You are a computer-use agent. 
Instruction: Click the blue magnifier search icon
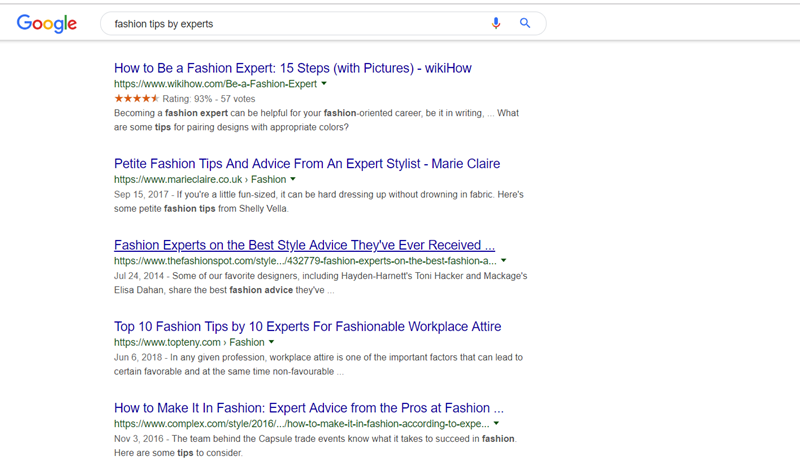[525, 23]
